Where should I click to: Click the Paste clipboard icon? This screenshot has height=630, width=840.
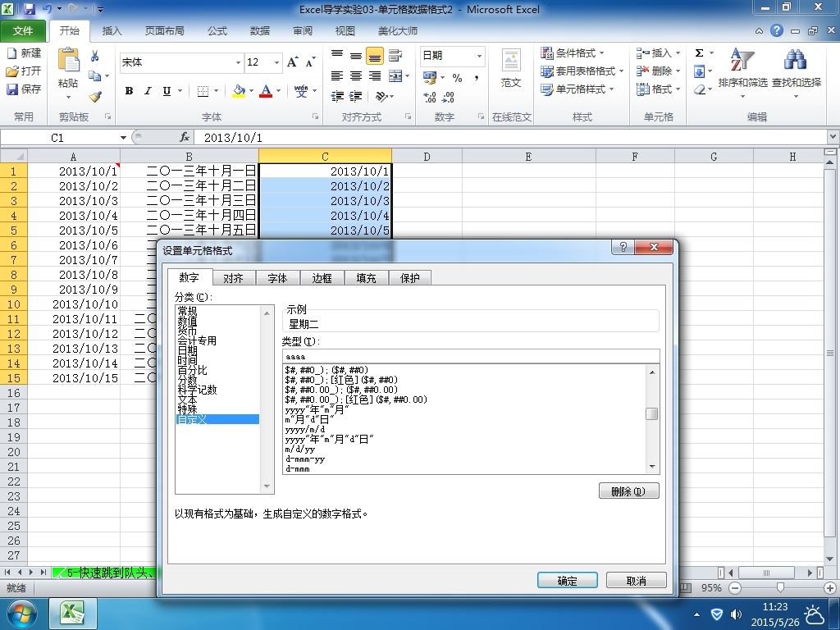click(x=69, y=61)
